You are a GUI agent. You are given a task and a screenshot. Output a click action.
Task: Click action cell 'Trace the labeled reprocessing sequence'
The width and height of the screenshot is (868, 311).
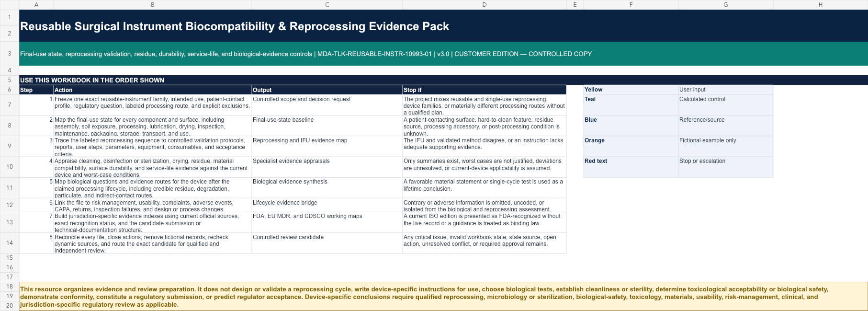tap(153, 146)
